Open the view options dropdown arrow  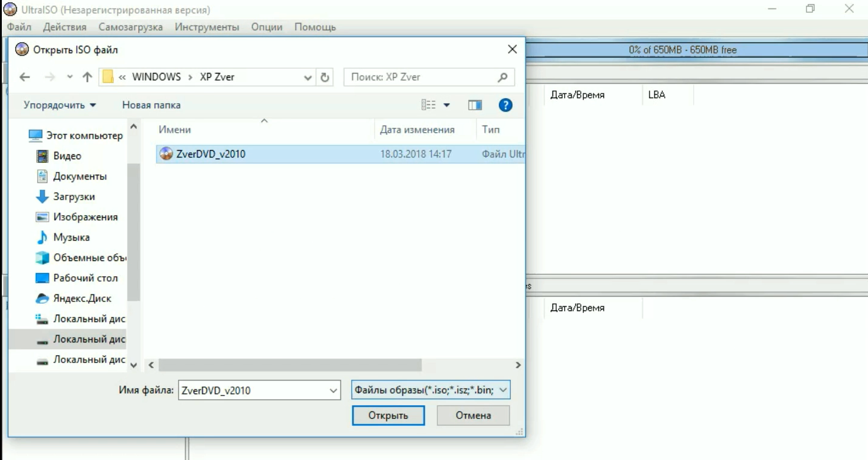[x=447, y=105]
